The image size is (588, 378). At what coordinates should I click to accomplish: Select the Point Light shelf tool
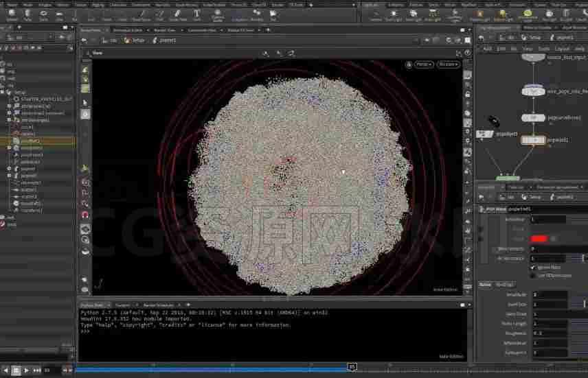(x=394, y=14)
